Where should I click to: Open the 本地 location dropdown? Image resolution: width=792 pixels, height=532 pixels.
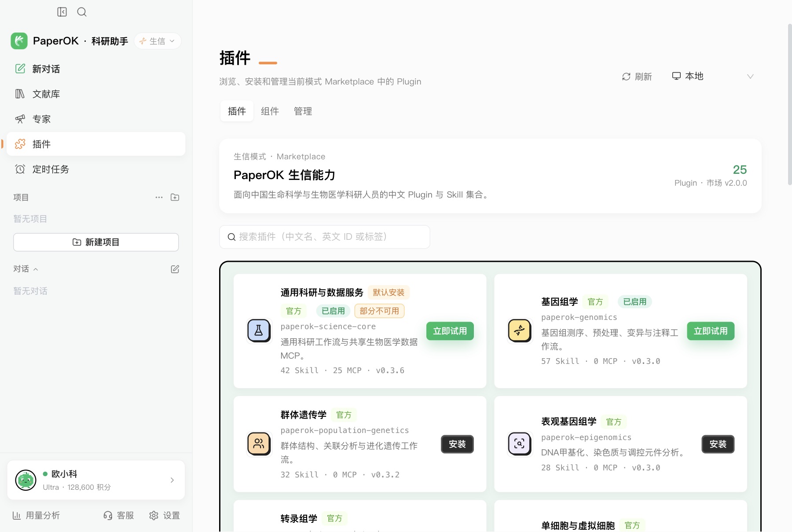pyautogui.click(x=713, y=77)
